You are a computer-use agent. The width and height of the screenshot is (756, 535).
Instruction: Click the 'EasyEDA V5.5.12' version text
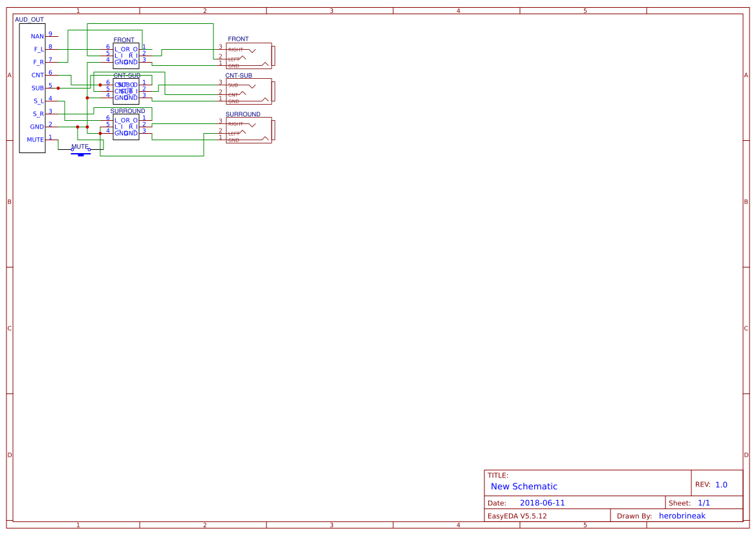pos(517,516)
